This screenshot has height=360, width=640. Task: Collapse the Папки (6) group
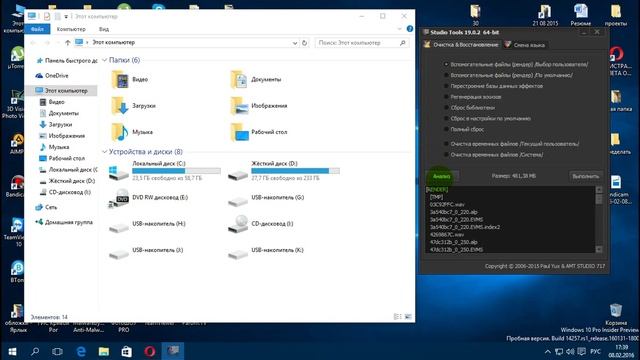[x=104, y=60]
